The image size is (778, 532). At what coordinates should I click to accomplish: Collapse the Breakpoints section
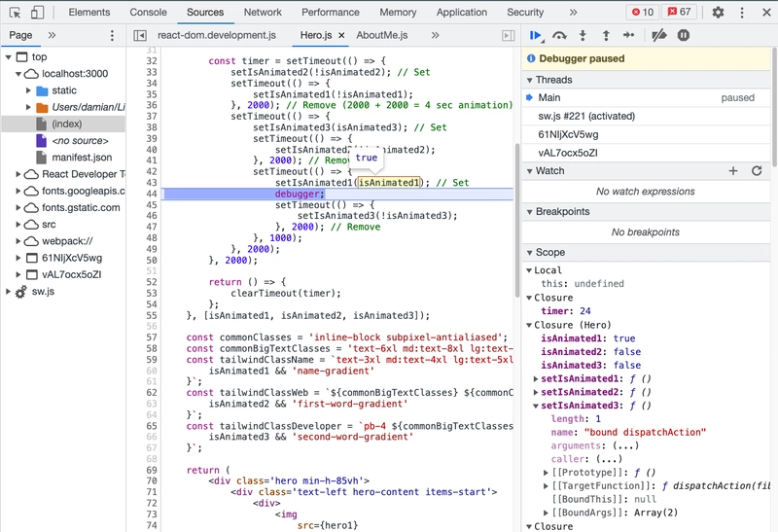pos(529,212)
